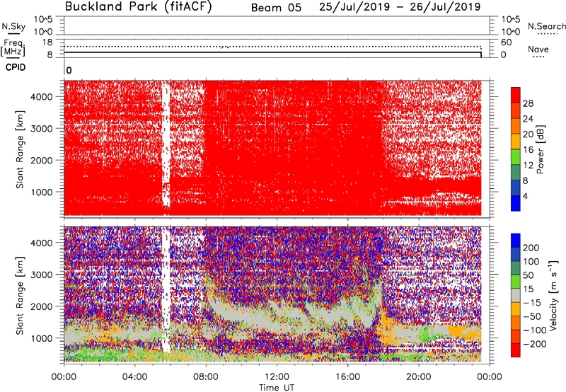Click the blue 4 dB segment of Power colorbar
This screenshot has width=566, height=392.
tap(516, 203)
